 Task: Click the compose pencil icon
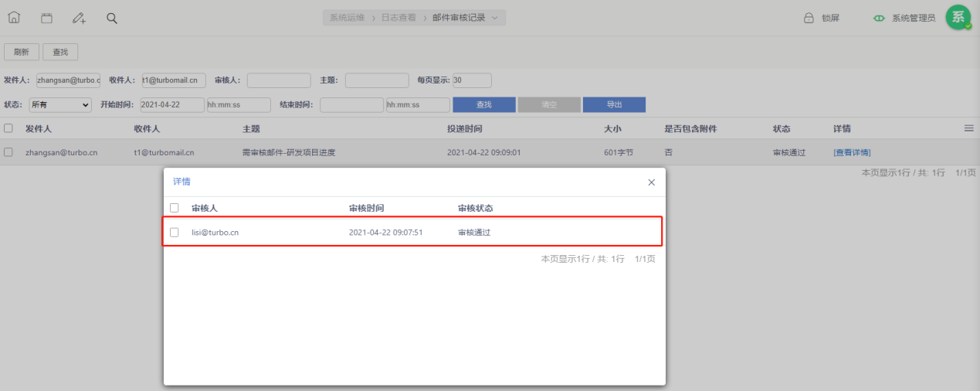pos(79,18)
